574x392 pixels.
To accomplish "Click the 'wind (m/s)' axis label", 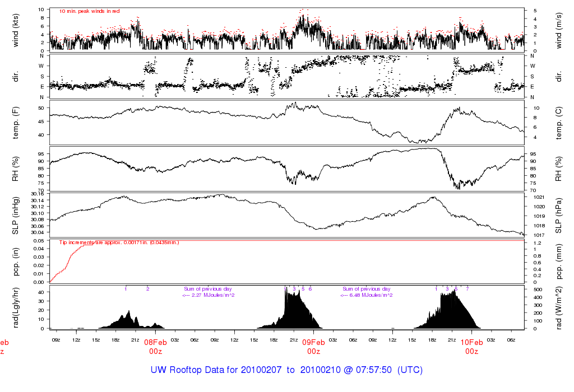I will click(558, 30).
